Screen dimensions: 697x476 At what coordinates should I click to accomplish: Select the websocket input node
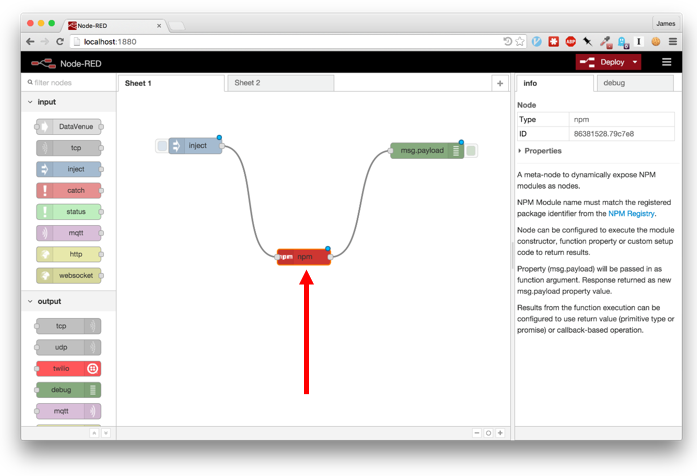click(x=69, y=275)
